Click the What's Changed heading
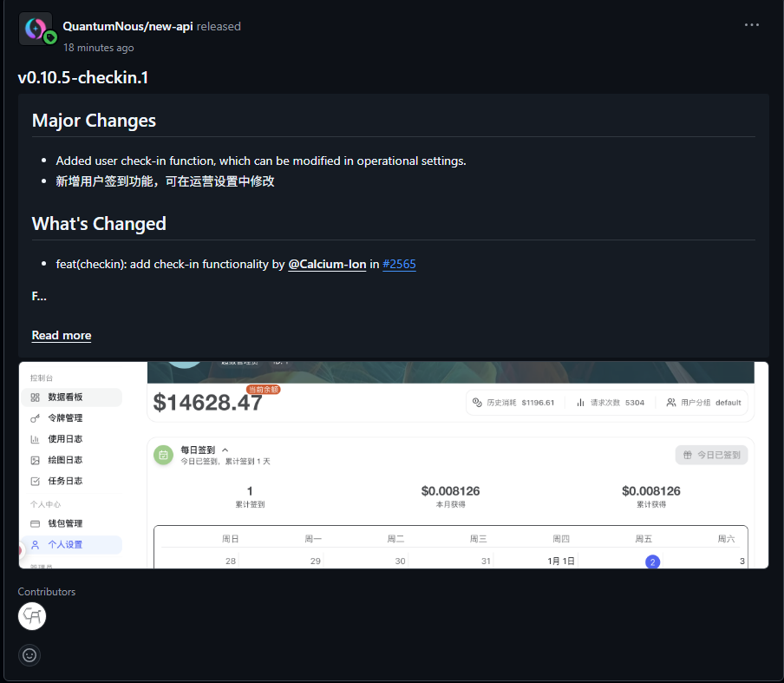The height and width of the screenshot is (683, 784). (99, 224)
